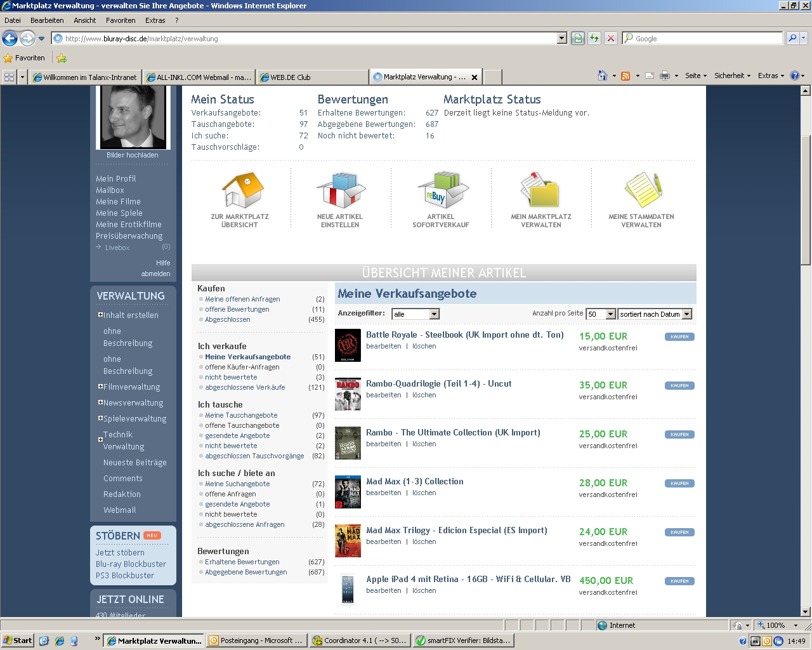The image size is (812, 650).
Task: Click in the Google search field
Action: [703, 38]
